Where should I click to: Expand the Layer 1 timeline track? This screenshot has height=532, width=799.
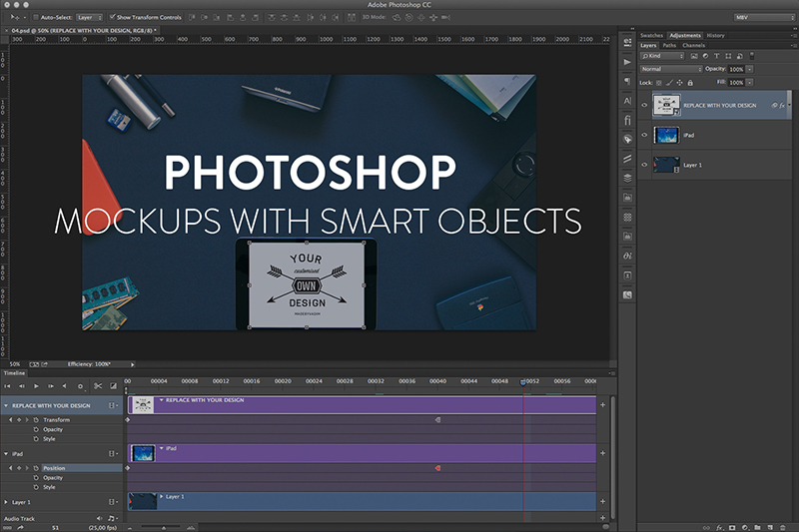pyautogui.click(x=6, y=502)
